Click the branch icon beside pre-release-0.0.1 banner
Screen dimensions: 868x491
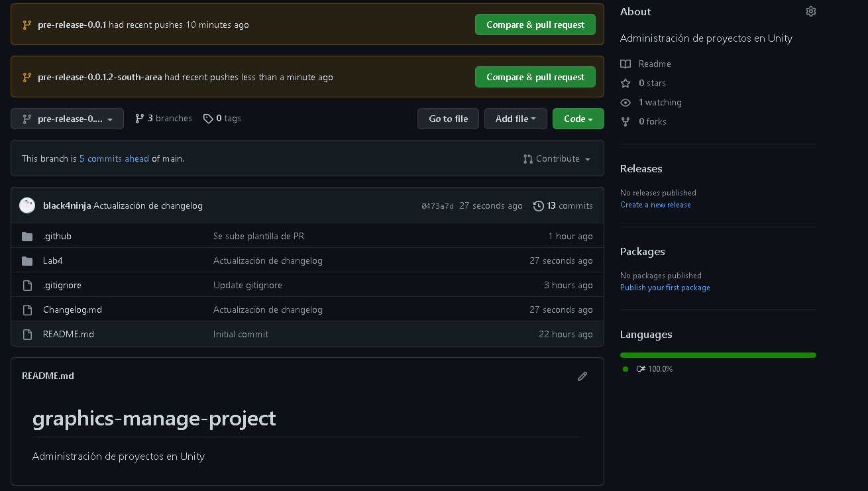coord(27,25)
